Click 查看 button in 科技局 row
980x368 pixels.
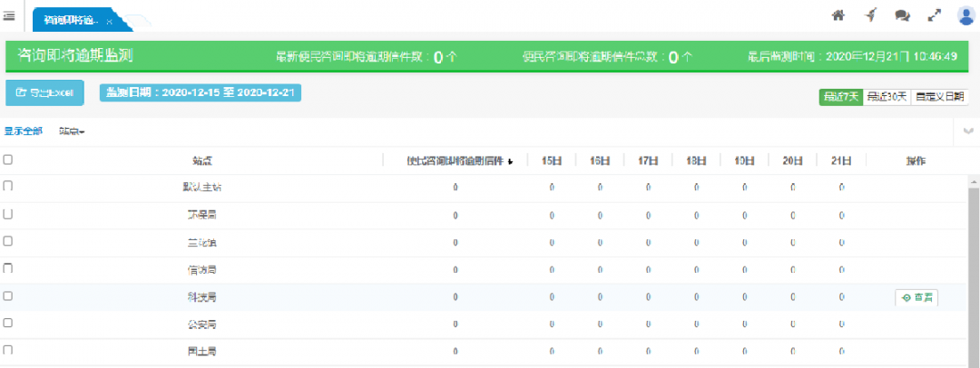pos(916,297)
